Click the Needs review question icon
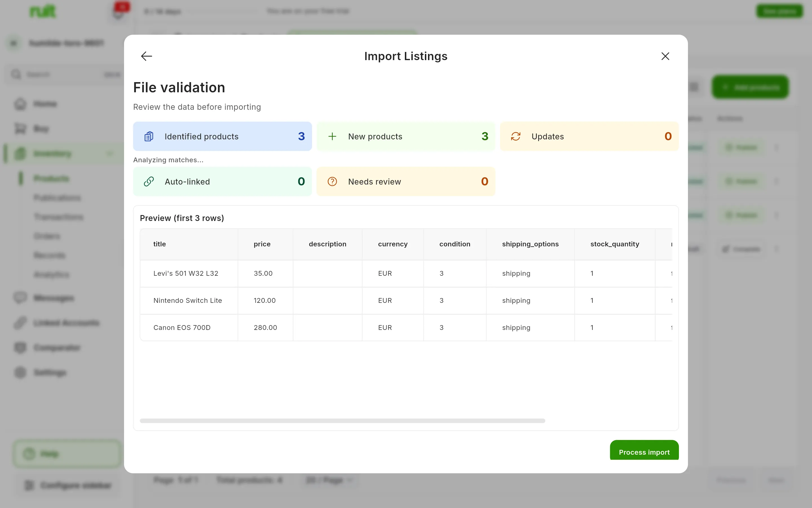Image resolution: width=812 pixels, height=508 pixels. pos(332,181)
